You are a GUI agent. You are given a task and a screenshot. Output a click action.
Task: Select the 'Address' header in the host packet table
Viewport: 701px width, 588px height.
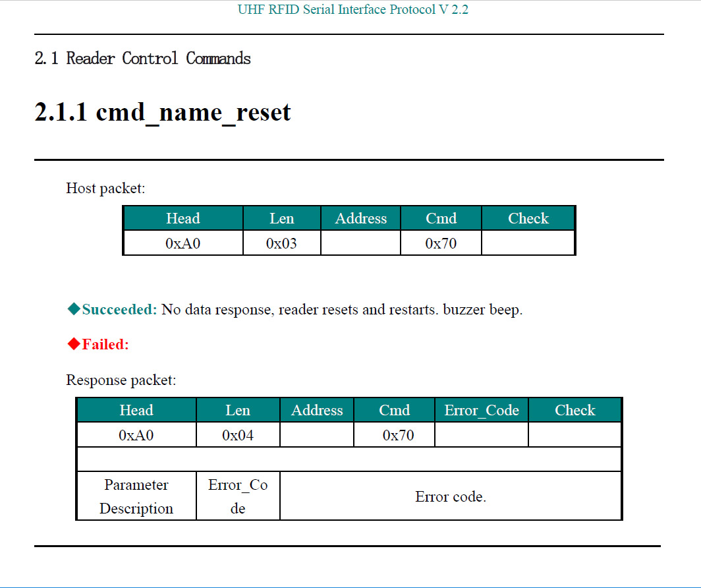pyautogui.click(x=361, y=218)
